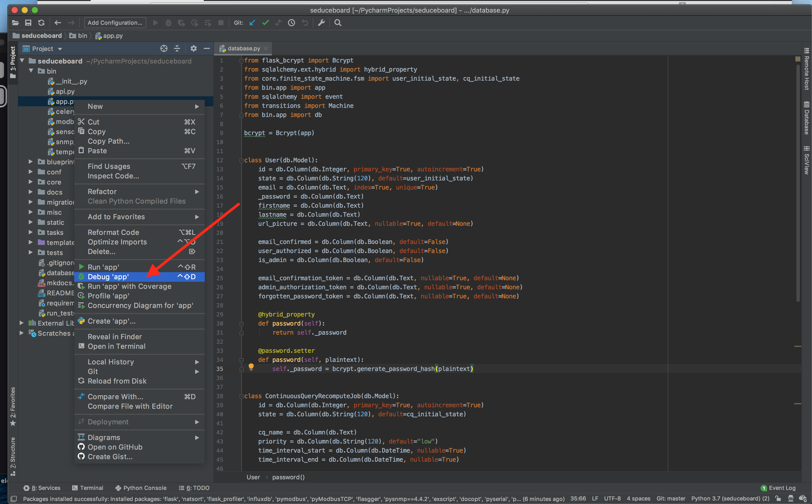812x504 pixels.
Task: Open the SciView side panel
Action: click(806, 160)
